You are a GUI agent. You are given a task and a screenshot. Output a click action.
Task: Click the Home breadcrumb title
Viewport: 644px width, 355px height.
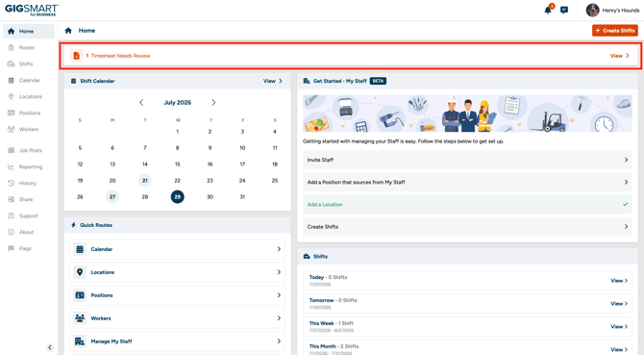(x=87, y=31)
